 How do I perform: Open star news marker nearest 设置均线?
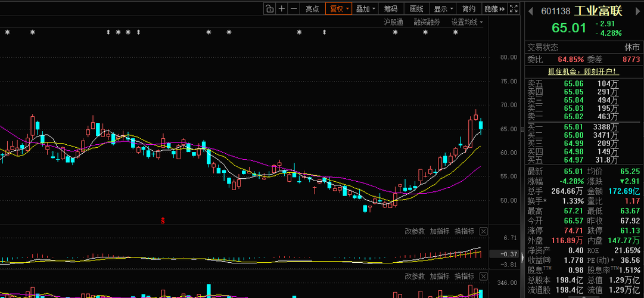coord(456,32)
